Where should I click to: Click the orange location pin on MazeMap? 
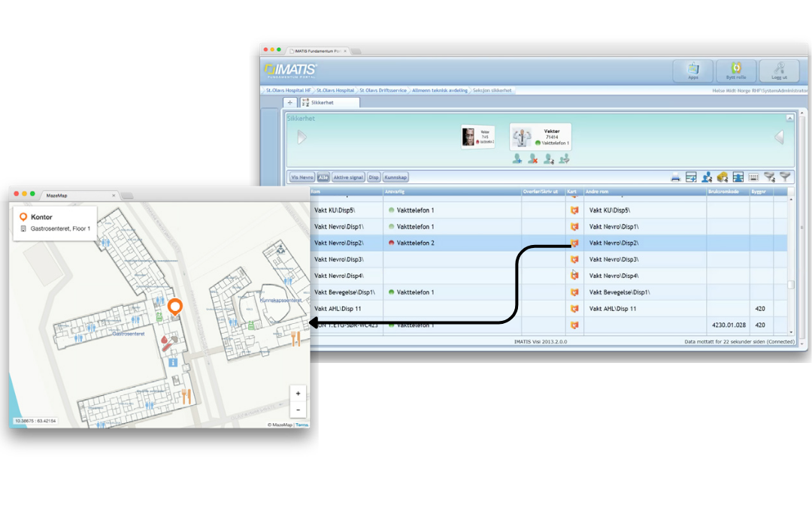pyautogui.click(x=175, y=307)
